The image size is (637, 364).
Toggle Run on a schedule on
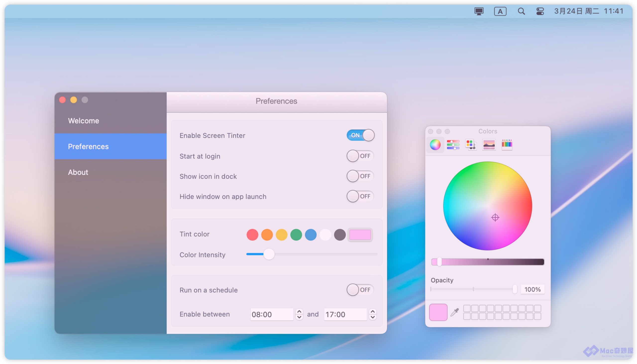360,290
